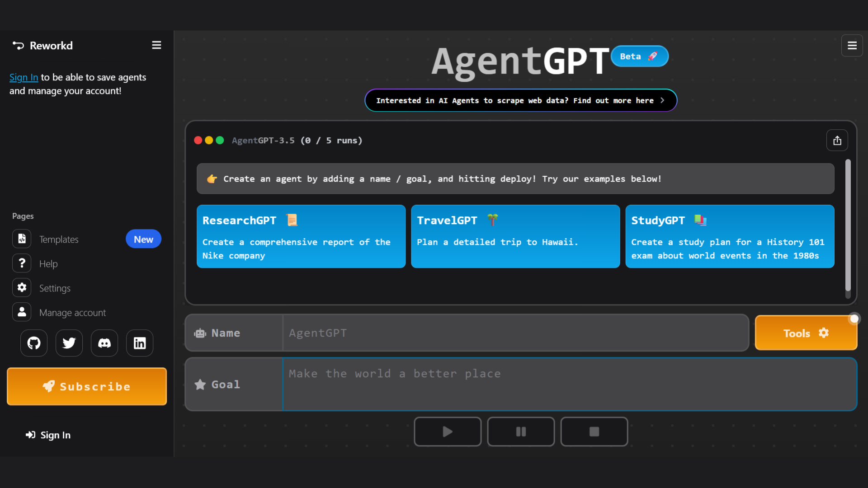Viewport: 868px width, 488px height.
Task: Click the play button to deploy agent
Action: point(448,432)
